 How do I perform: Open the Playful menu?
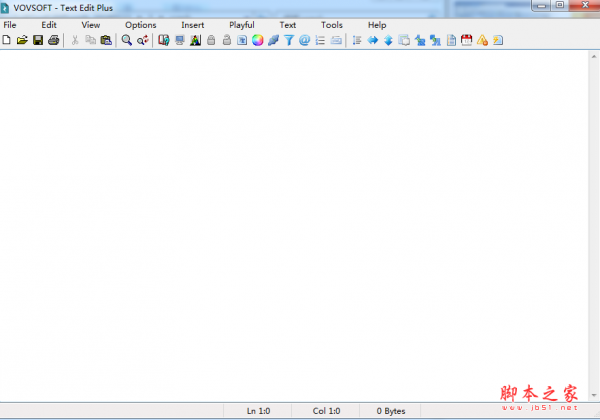(242, 25)
